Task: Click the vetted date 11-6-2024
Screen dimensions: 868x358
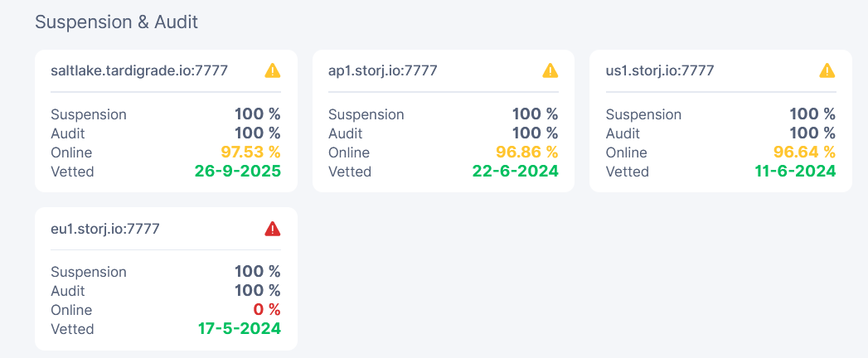Action: pyautogui.click(x=796, y=172)
